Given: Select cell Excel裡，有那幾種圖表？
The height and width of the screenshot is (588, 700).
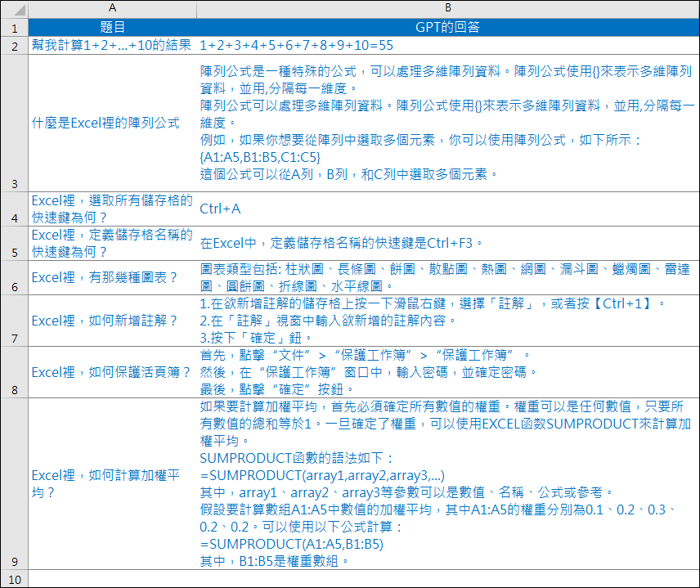Looking at the screenshot, I should pos(113,278).
